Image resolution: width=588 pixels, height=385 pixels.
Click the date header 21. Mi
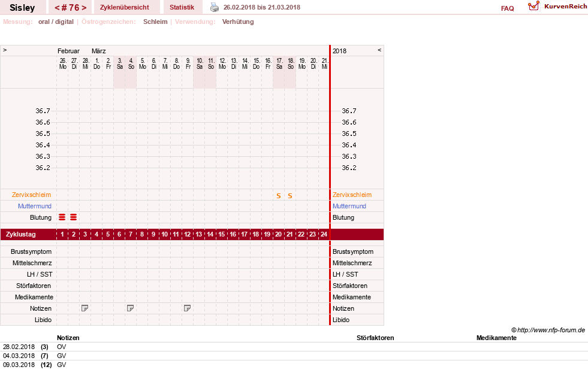pyautogui.click(x=325, y=63)
